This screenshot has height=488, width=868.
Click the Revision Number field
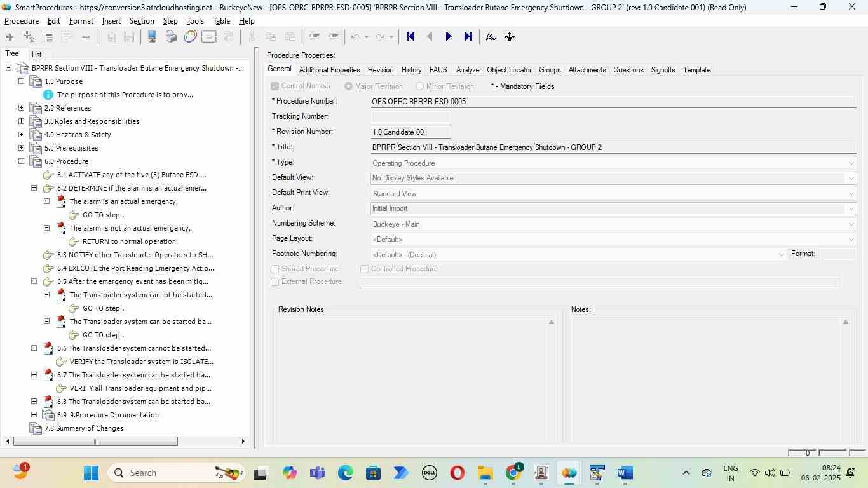pos(411,132)
